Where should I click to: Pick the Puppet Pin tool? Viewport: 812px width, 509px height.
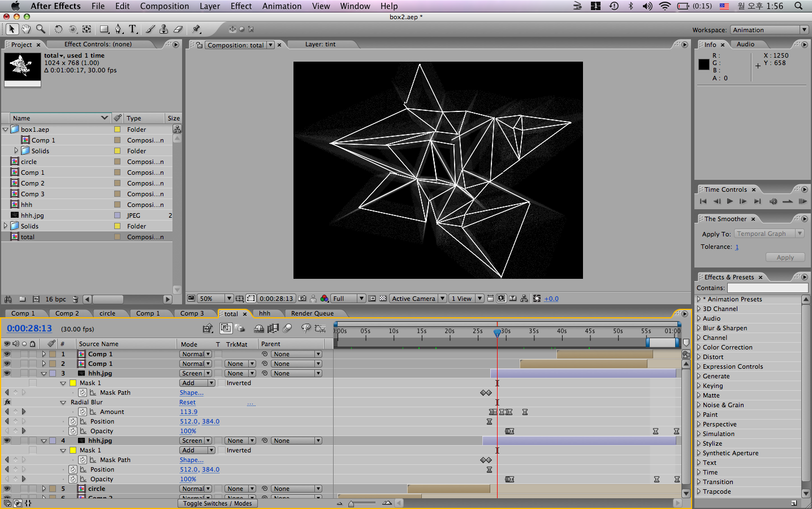[x=196, y=29]
